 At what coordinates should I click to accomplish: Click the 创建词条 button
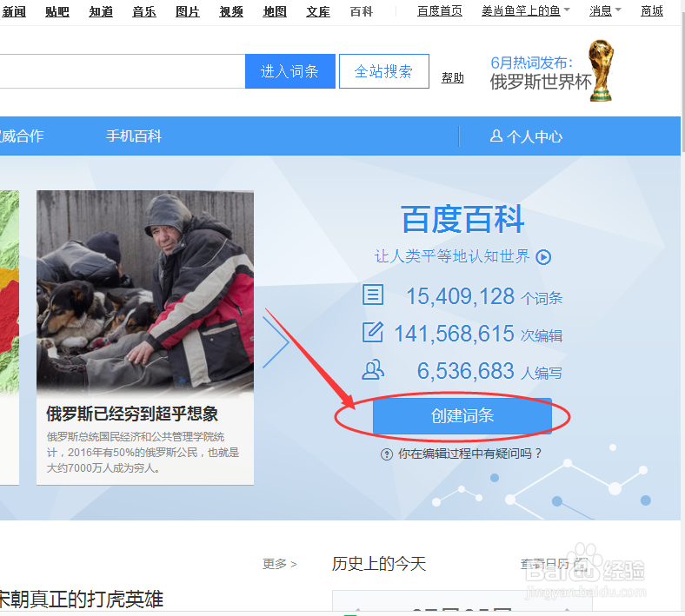pos(462,416)
